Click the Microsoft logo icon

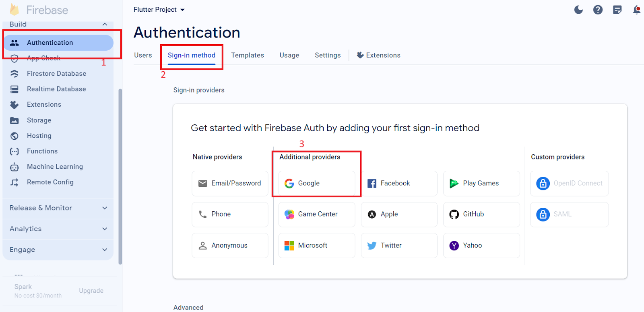coord(289,246)
